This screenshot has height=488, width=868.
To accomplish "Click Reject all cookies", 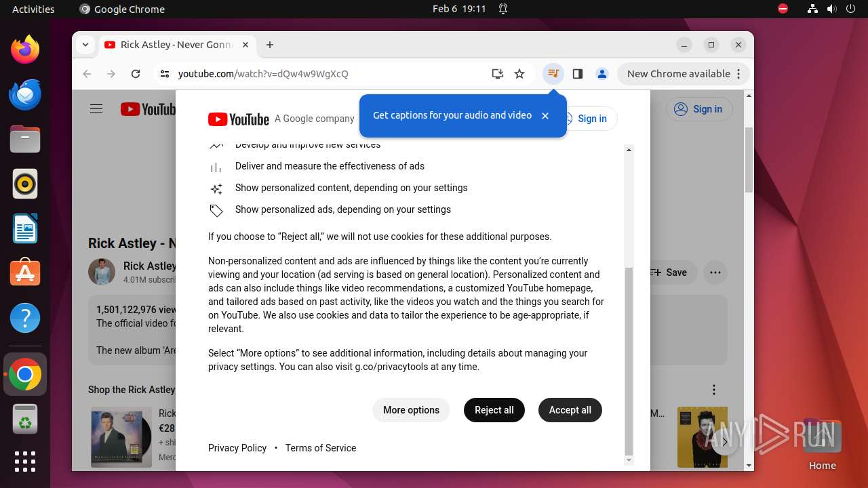I will click(494, 410).
